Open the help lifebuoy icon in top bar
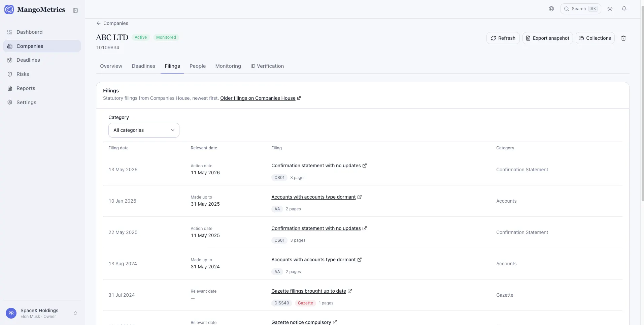Screen dimensions: 644x325 click(x=551, y=9)
